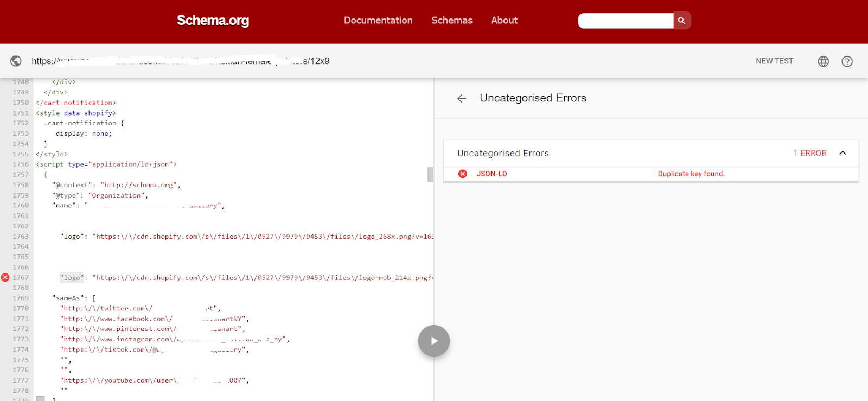This screenshot has height=401, width=868.
Task: Click the instagram.com URL line
Action: (x=175, y=339)
